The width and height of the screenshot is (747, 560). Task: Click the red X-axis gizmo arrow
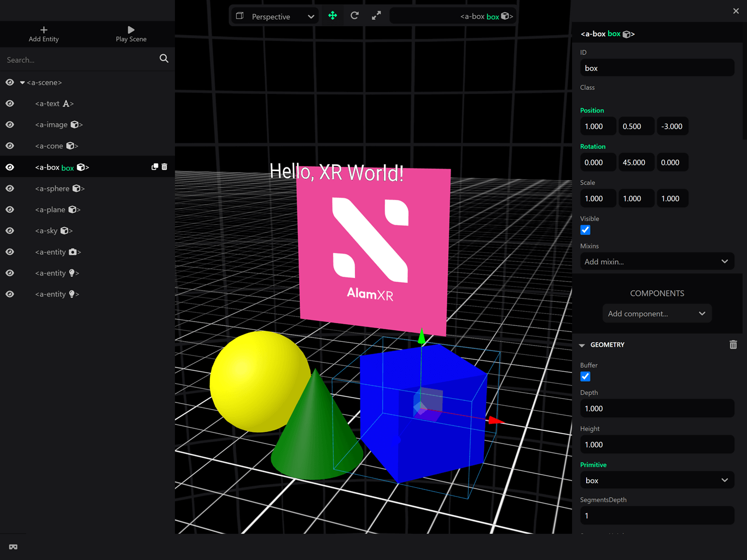[x=495, y=421]
